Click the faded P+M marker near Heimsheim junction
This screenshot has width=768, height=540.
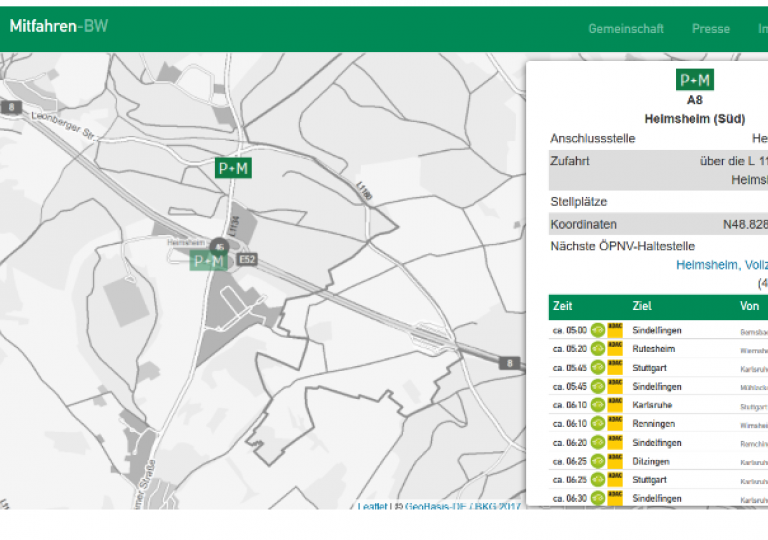(208, 261)
